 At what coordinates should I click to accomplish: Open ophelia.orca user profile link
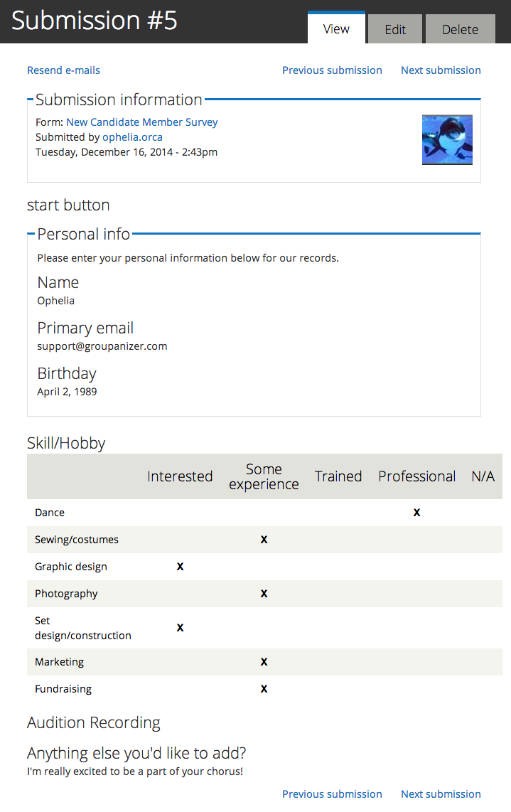pos(132,137)
